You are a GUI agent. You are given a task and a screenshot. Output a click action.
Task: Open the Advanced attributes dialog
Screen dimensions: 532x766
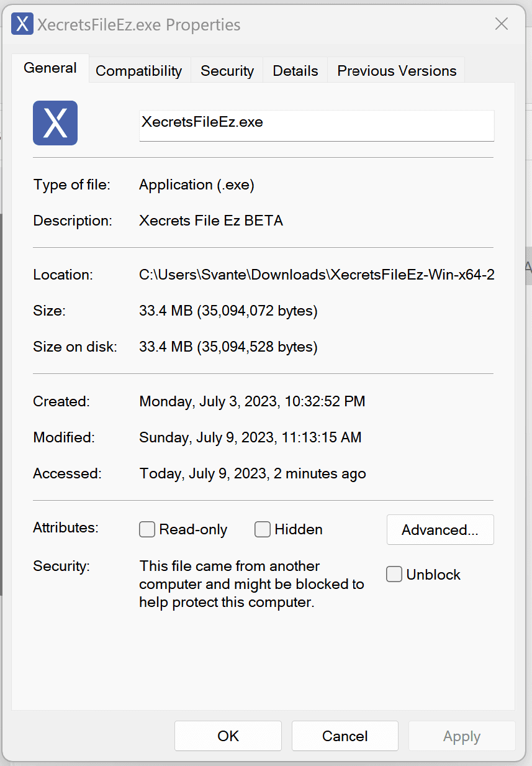coord(440,529)
